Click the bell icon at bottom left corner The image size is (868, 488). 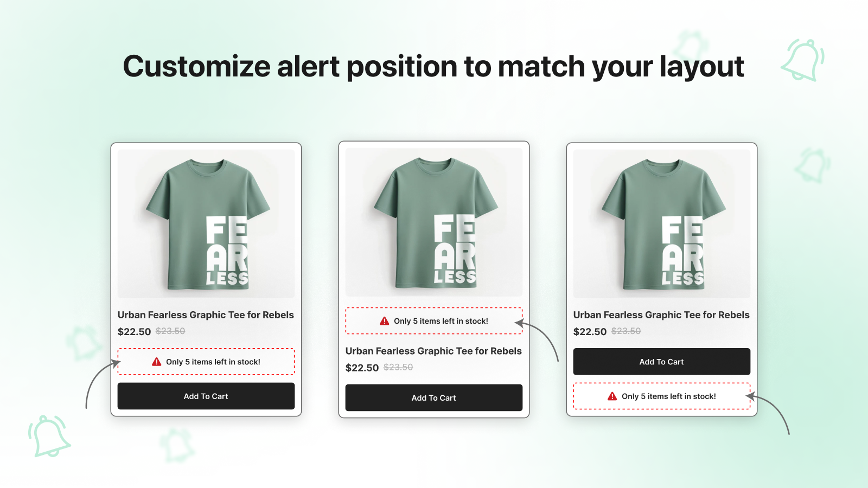pos(49,436)
